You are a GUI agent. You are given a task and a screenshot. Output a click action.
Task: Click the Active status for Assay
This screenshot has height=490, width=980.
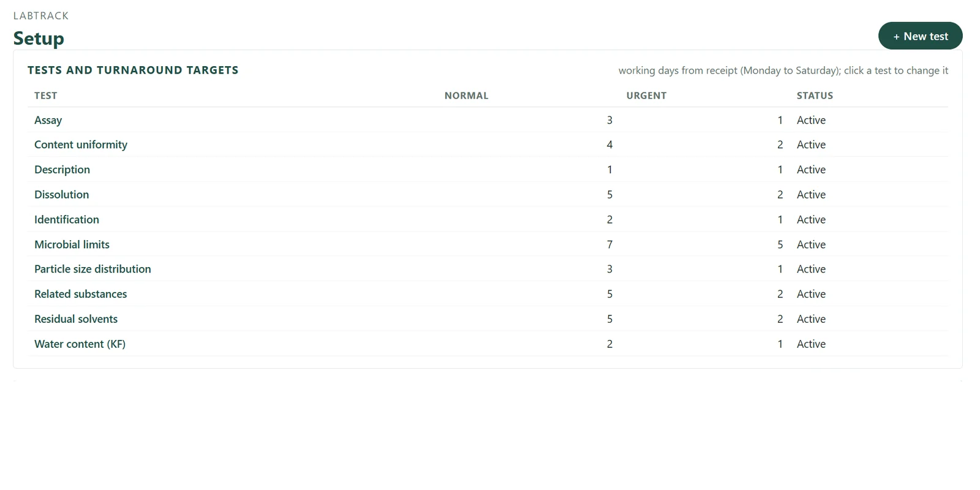[811, 120]
